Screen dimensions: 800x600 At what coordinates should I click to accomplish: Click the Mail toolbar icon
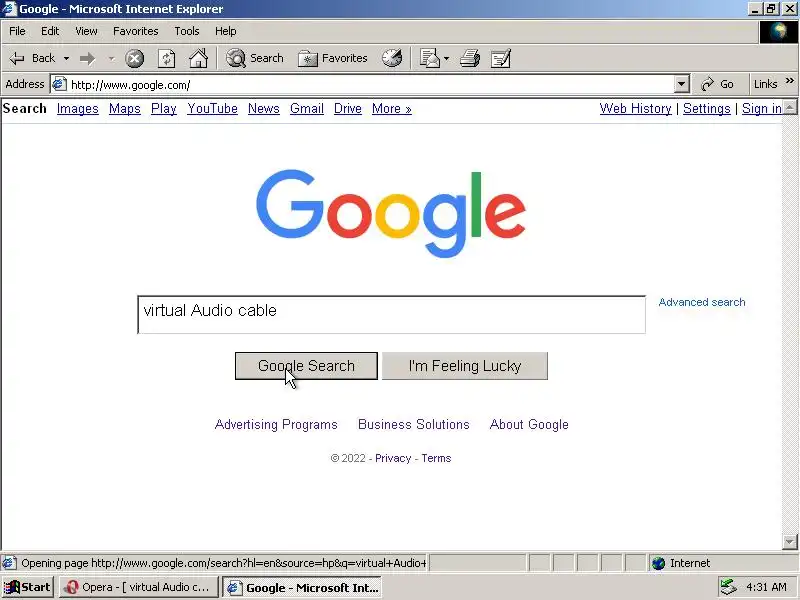[430, 59]
